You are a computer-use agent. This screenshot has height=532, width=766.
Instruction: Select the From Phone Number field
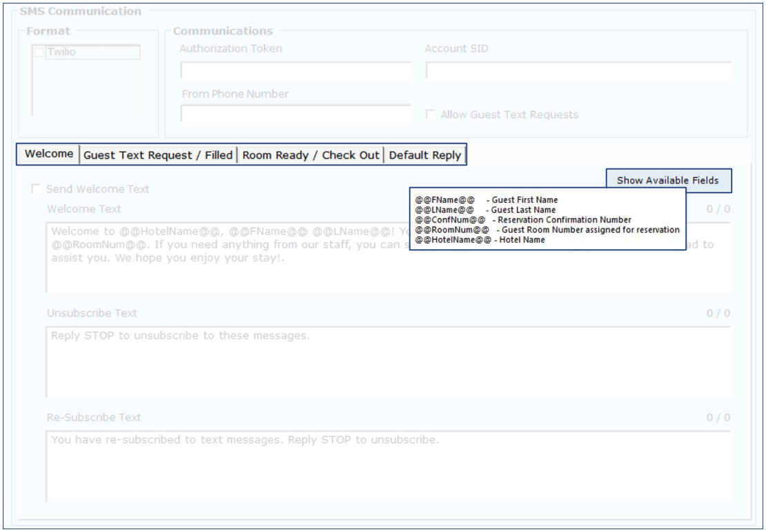pyautogui.click(x=295, y=115)
